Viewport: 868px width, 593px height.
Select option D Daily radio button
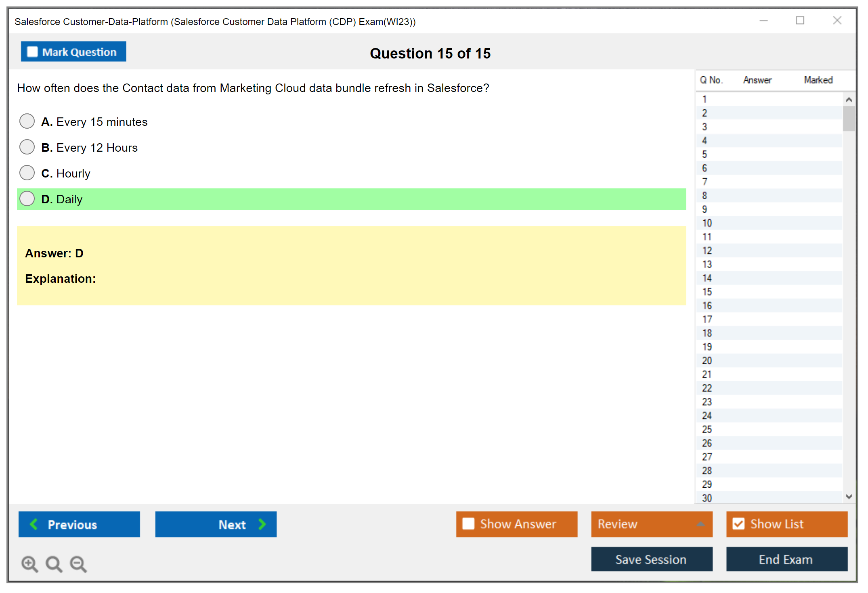(27, 198)
